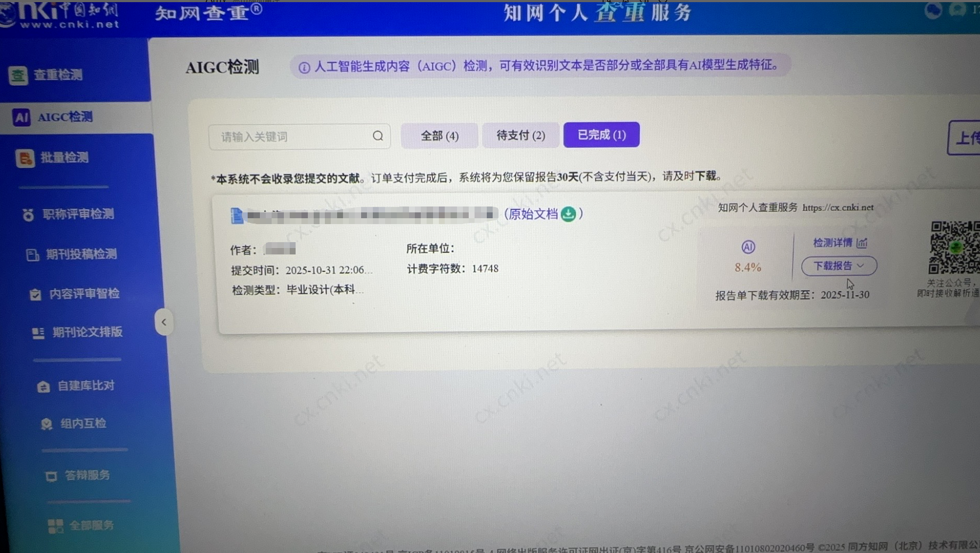
Task: Open 批量检测 sidebar entry
Action: (64, 158)
